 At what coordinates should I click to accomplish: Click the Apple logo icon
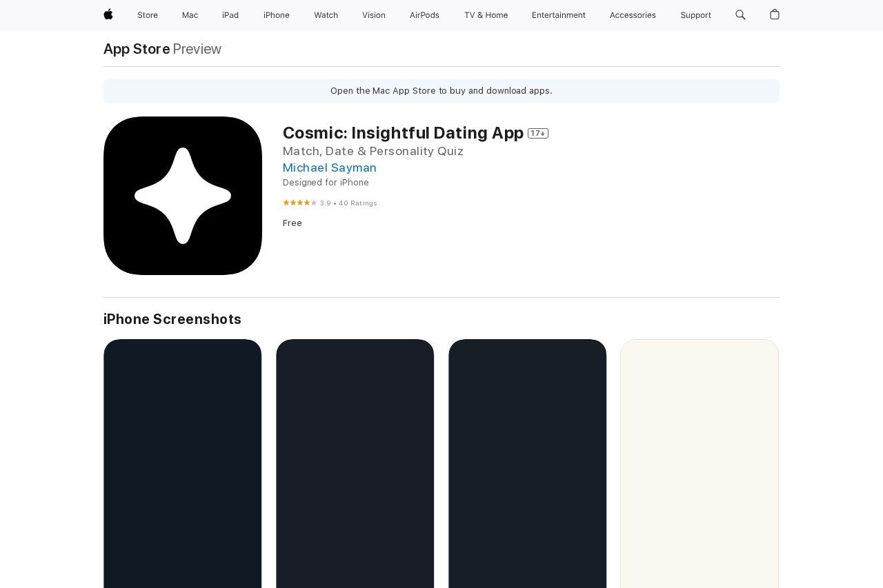click(x=108, y=14)
